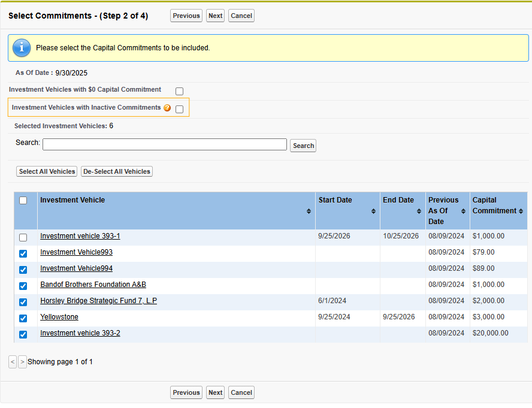Click the Search button
Screen dimensions: 532x408
pyautogui.click(x=303, y=146)
